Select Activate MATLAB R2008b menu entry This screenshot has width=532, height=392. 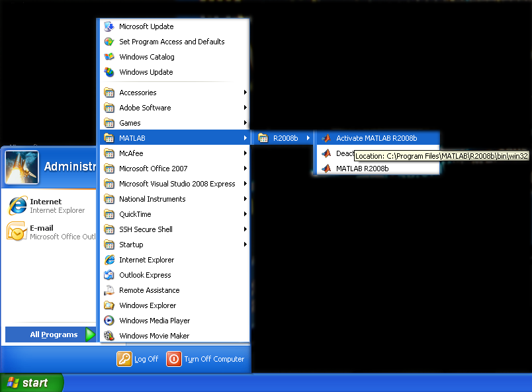(378, 138)
